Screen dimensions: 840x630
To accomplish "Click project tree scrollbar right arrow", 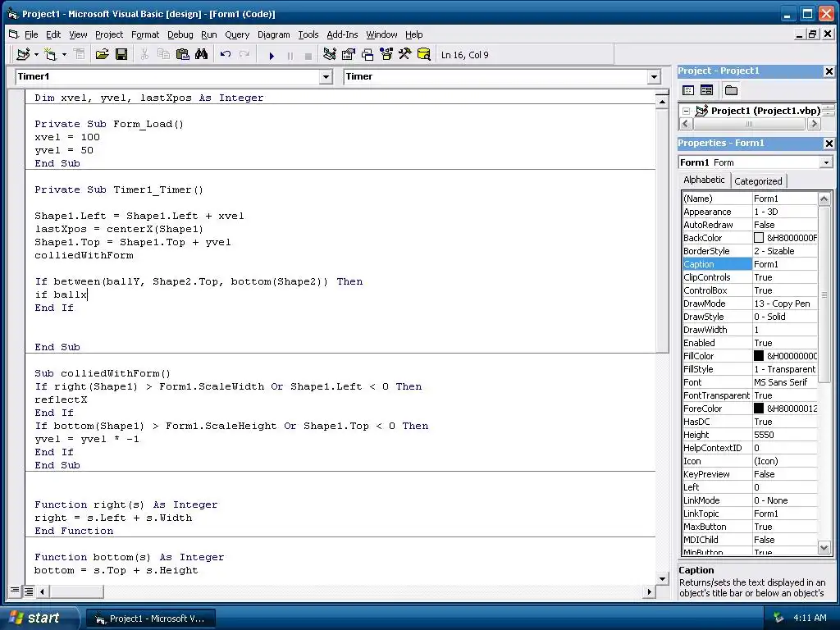I will [815, 124].
